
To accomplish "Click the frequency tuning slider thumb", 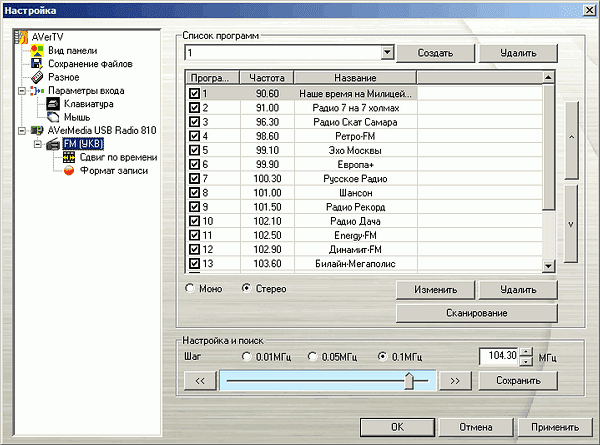I will pyautogui.click(x=409, y=381).
